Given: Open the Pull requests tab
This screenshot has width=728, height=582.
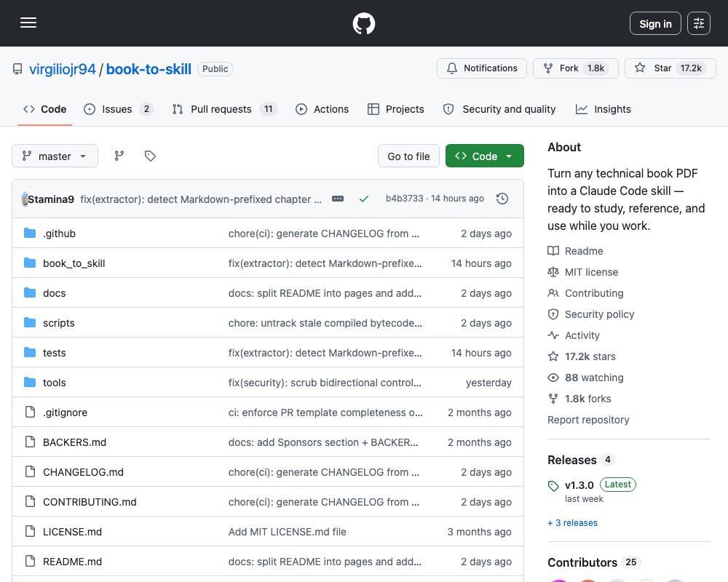Looking at the screenshot, I should (x=224, y=109).
